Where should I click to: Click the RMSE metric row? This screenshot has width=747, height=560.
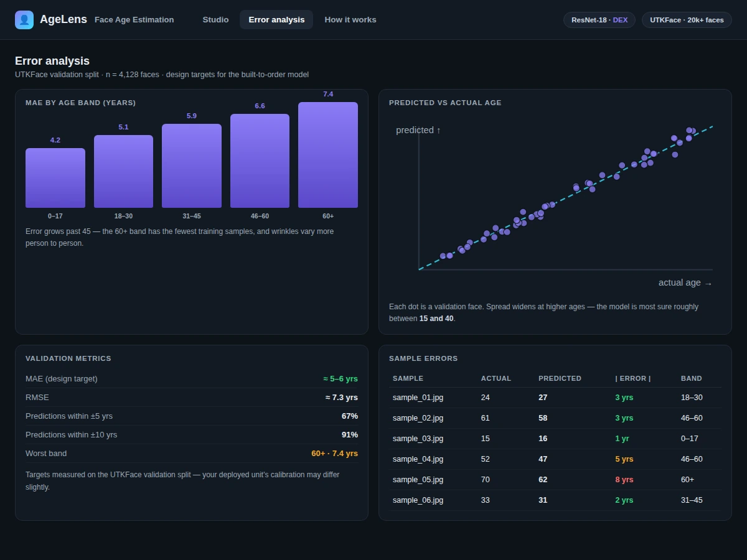[192, 398]
